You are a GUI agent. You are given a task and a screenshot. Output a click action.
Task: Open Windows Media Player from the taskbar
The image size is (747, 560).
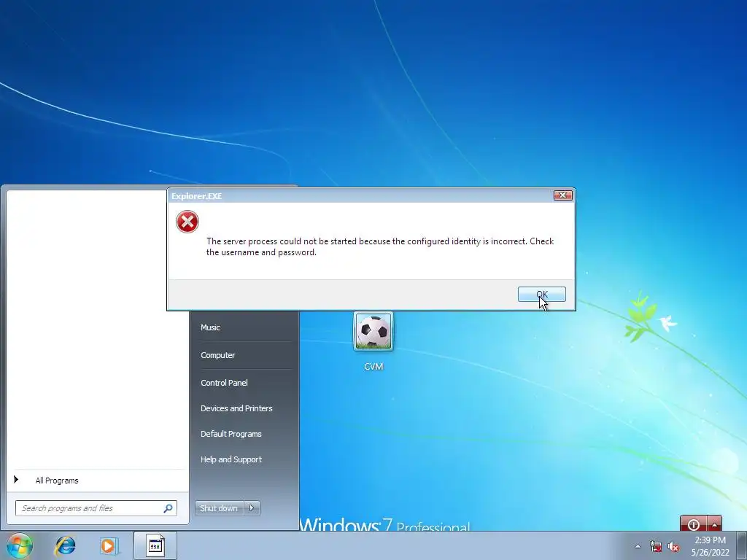(x=109, y=545)
